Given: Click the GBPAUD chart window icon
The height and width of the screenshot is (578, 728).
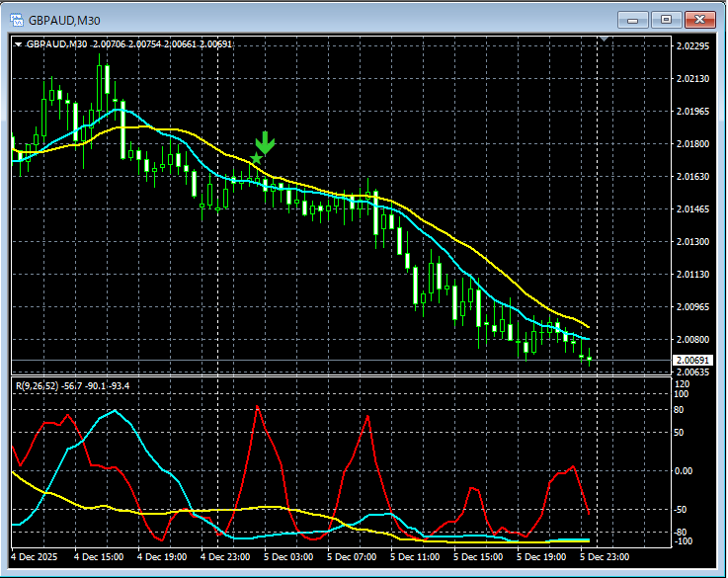Looking at the screenshot, I should (x=17, y=20).
